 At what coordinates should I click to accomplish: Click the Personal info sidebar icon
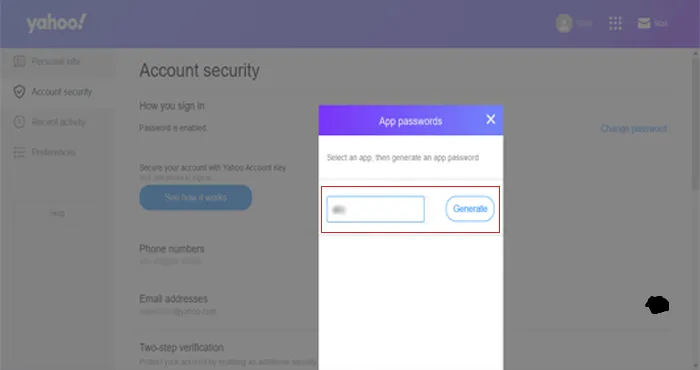19,61
